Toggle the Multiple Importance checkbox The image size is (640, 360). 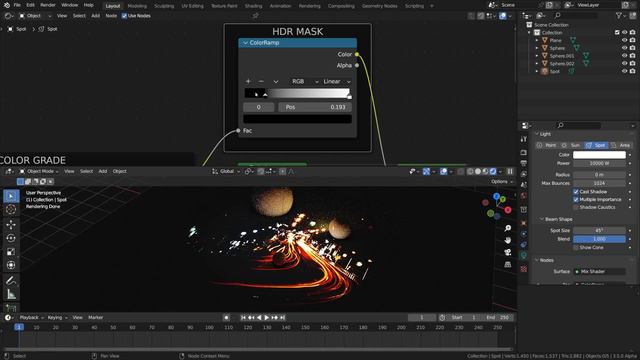576,200
